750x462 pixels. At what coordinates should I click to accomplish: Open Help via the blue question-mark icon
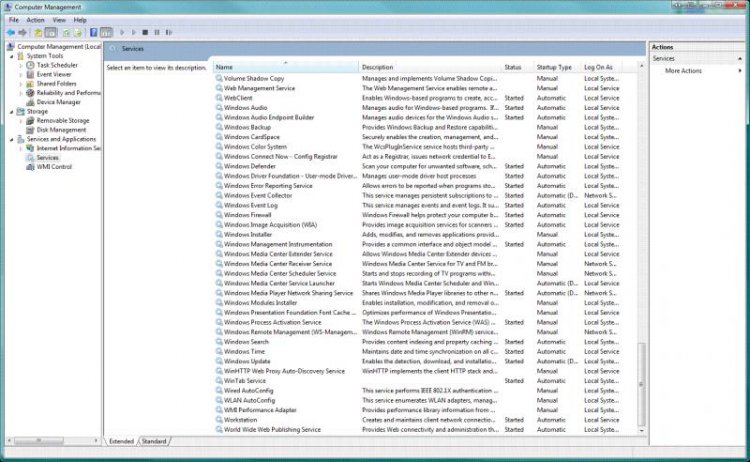[x=94, y=33]
